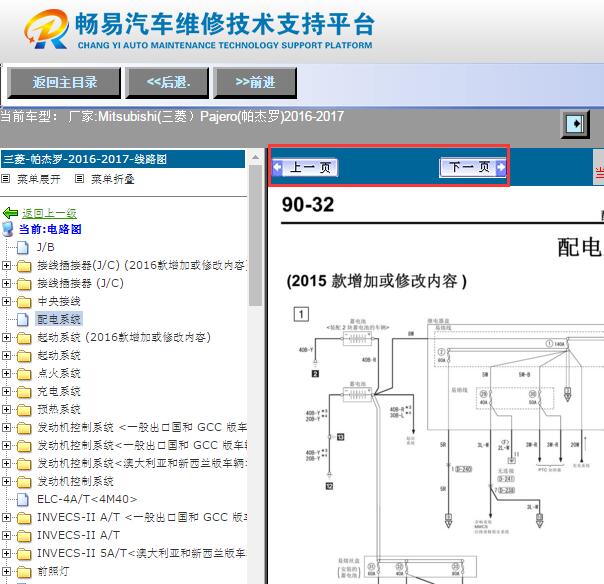The width and height of the screenshot is (604, 584).
Task: Expand INVECS-II 5A/T<澳大利亚和新西兰版车 node
Action: tap(6, 554)
